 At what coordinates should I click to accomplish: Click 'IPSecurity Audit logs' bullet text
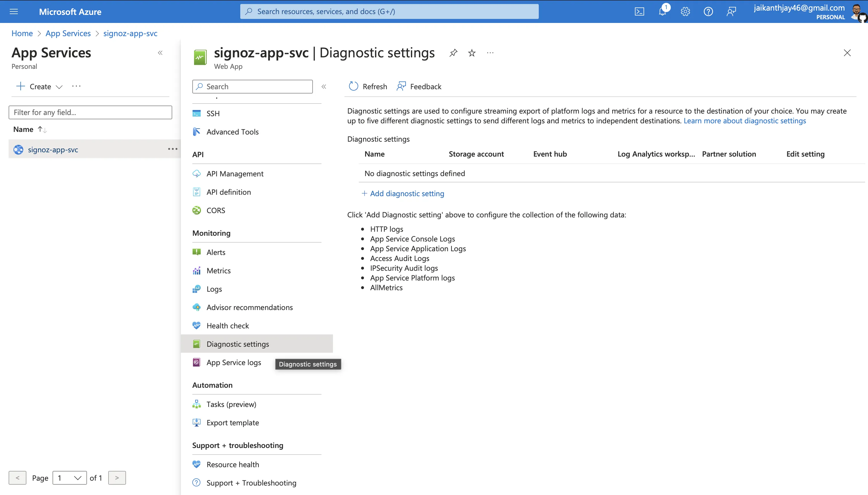coord(404,268)
